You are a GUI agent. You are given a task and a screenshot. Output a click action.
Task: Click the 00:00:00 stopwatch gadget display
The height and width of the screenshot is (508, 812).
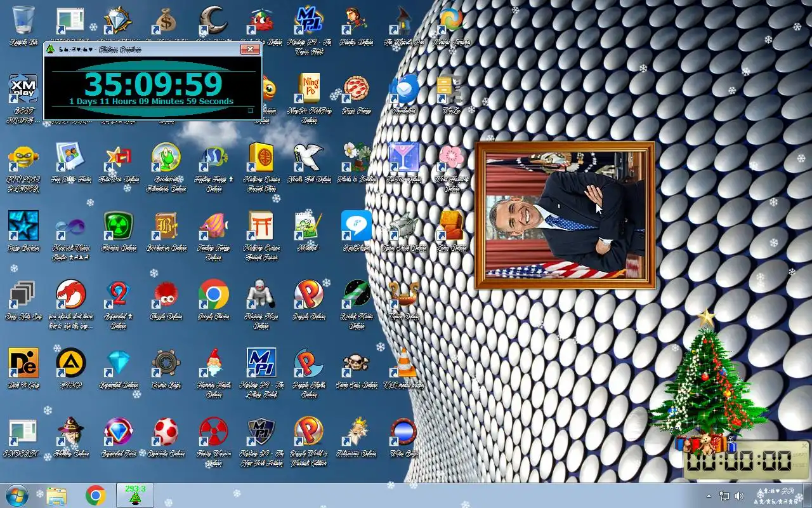click(x=738, y=460)
